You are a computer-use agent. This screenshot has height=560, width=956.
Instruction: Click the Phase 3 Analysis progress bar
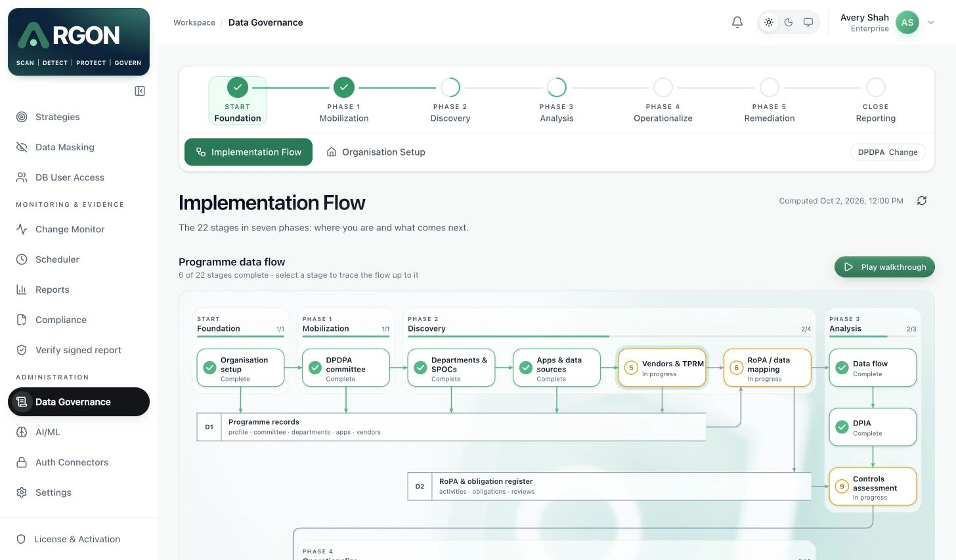[x=873, y=337]
